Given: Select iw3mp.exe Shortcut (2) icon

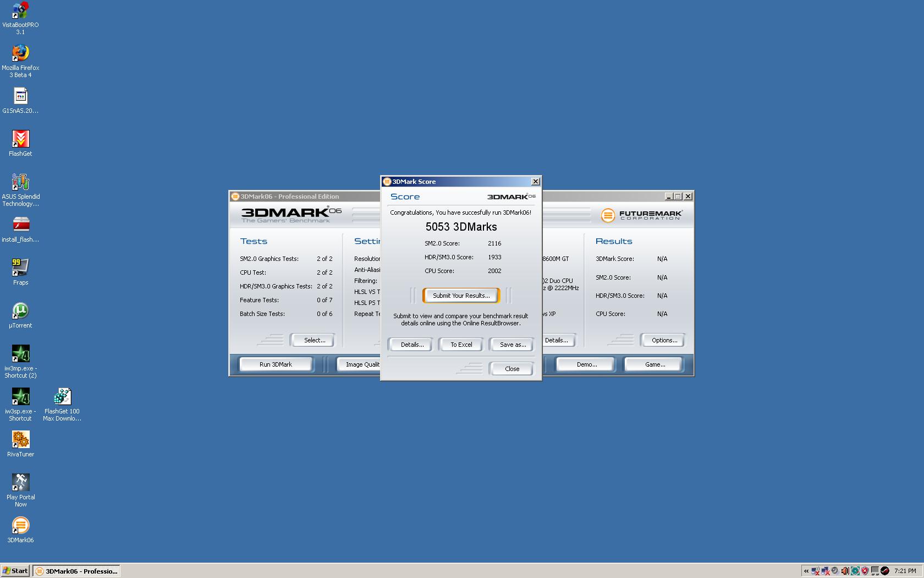Looking at the screenshot, I should pyautogui.click(x=20, y=362).
